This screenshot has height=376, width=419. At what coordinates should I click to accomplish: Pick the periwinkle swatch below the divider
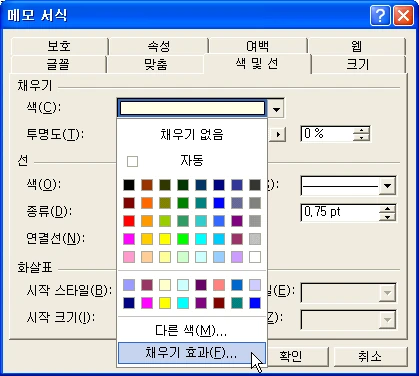point(129,285)
